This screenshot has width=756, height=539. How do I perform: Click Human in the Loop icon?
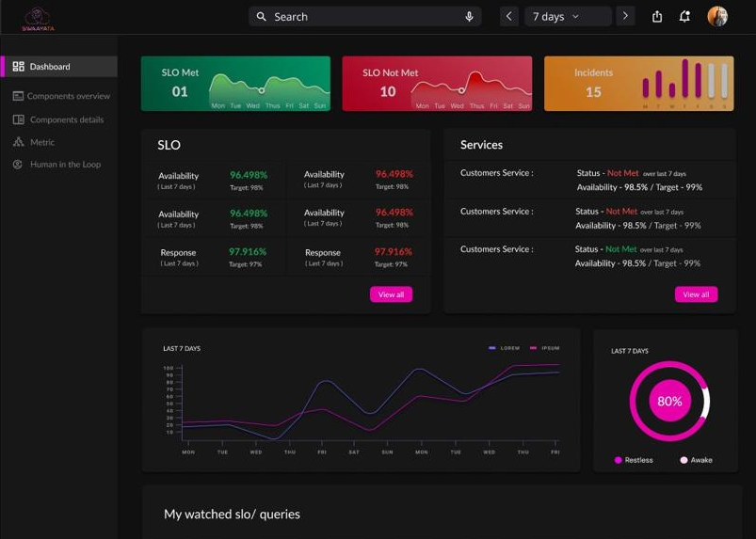pyautogui.click(x=18, y=165)
